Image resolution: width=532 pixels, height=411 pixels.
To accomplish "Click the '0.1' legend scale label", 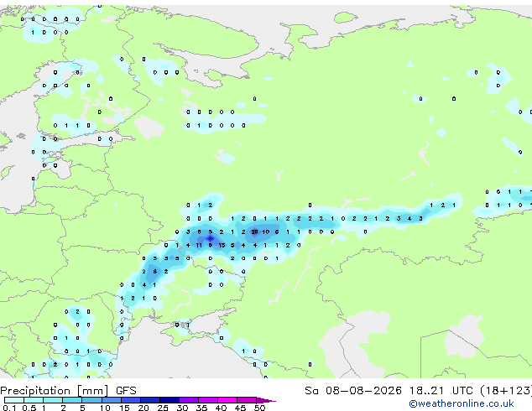I will (9, 408).
